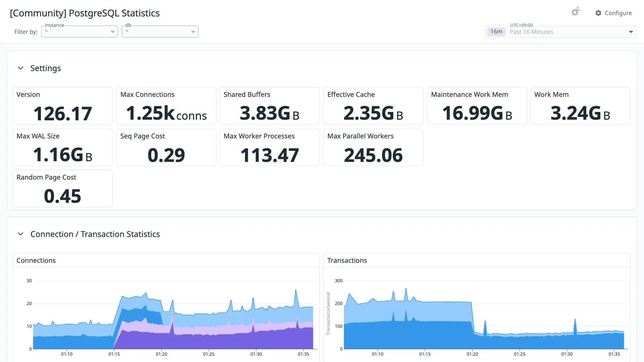Toggle the light/dark theme icon

(x=576, y=12)
